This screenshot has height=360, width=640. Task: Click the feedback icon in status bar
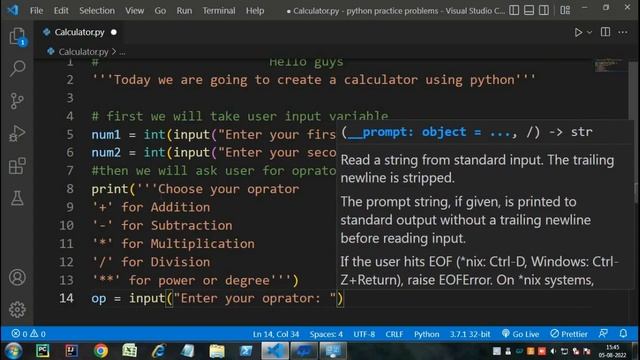click(603, 334)
